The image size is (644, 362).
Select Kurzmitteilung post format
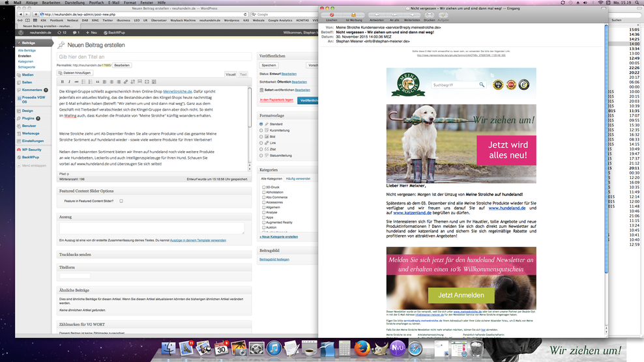pos(261,130)
